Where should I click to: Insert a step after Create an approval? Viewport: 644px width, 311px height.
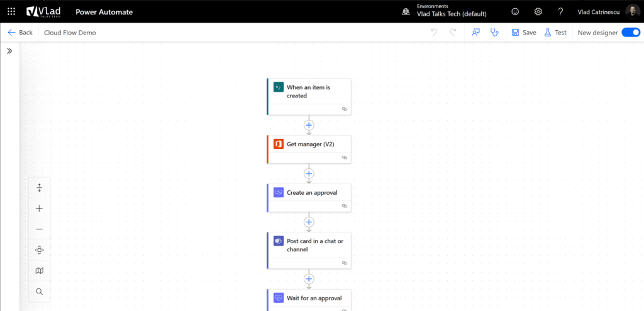pyautogui.click(x=309, y=222)
